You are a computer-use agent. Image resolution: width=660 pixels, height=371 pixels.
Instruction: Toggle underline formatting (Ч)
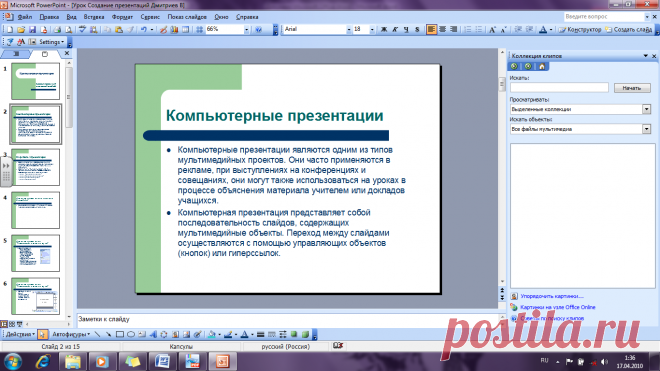pyautogui.click(x=406, y=29)
